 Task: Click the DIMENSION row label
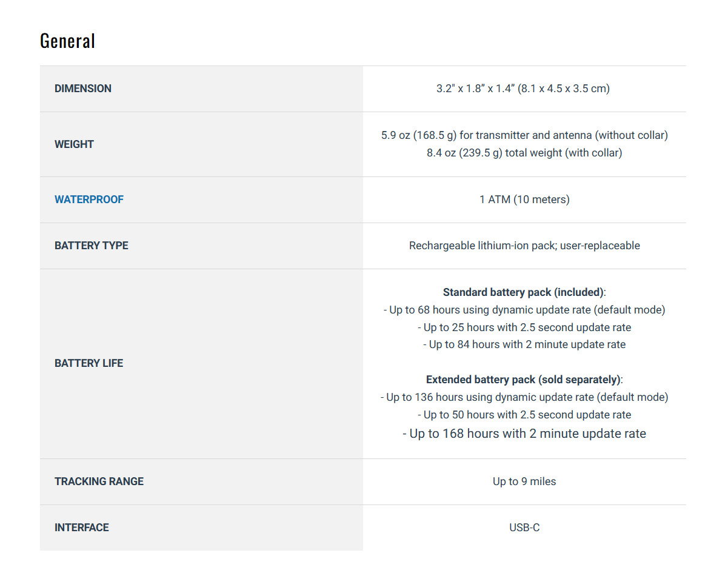click(x=83, y=89)
